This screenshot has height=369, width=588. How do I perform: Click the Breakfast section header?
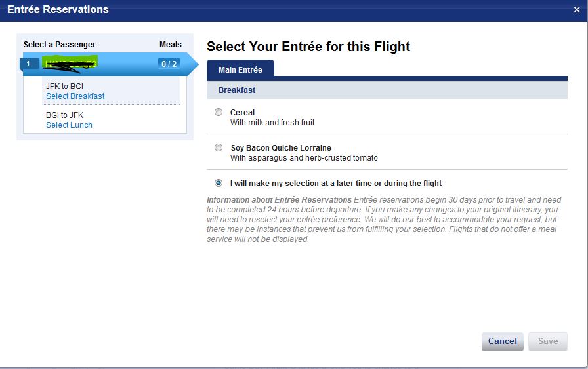coord(237,90)
